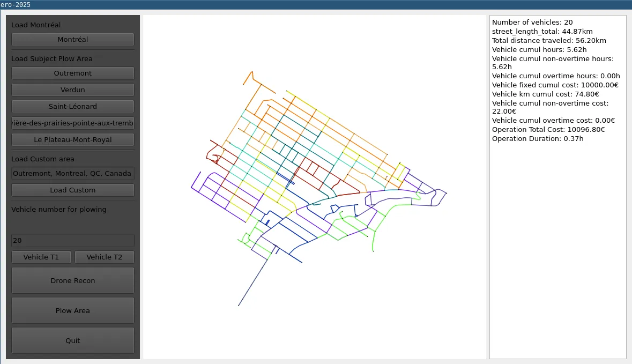
Task: Click the Operation Total Cost line
Action: click(548, 129)
